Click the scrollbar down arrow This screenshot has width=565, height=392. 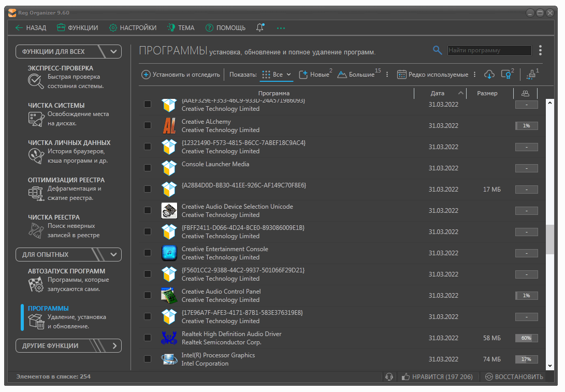point(550,366)
